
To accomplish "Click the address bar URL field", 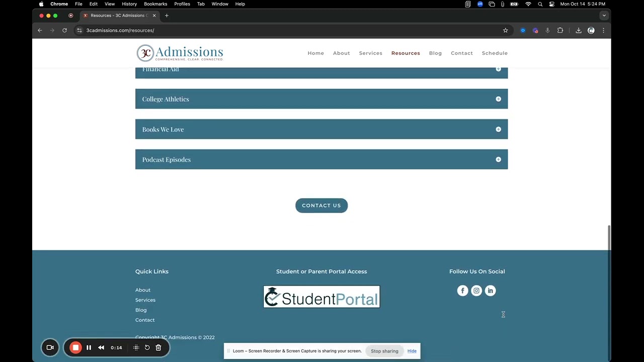I will 292,30.
